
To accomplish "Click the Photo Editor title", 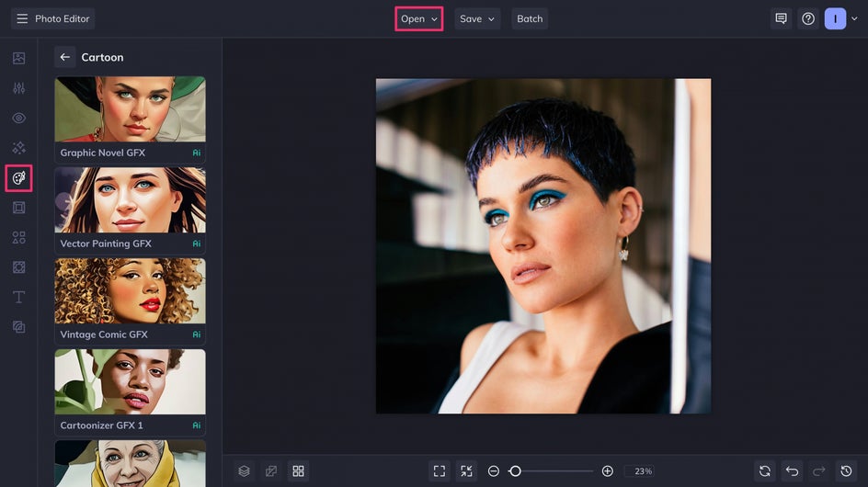I will pos(62,18).
